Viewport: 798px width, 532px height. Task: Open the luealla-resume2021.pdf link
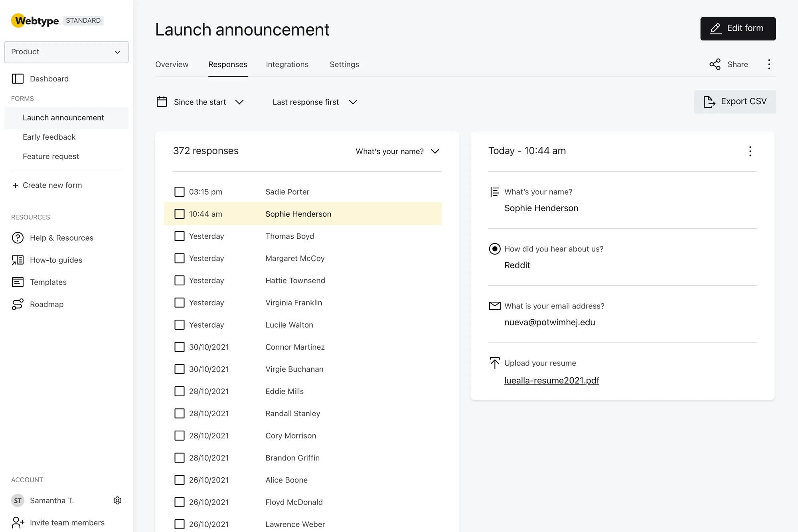[551, 380]
